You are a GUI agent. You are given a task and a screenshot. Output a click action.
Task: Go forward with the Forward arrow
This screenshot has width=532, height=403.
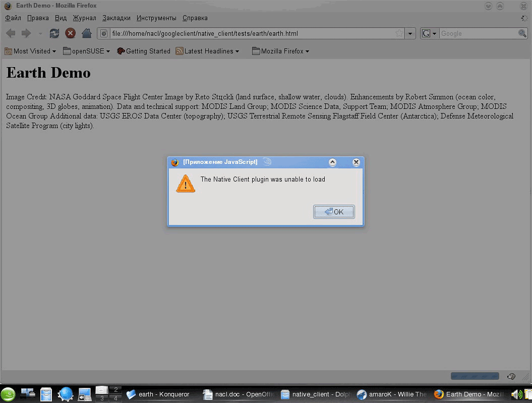pos(26,33)
